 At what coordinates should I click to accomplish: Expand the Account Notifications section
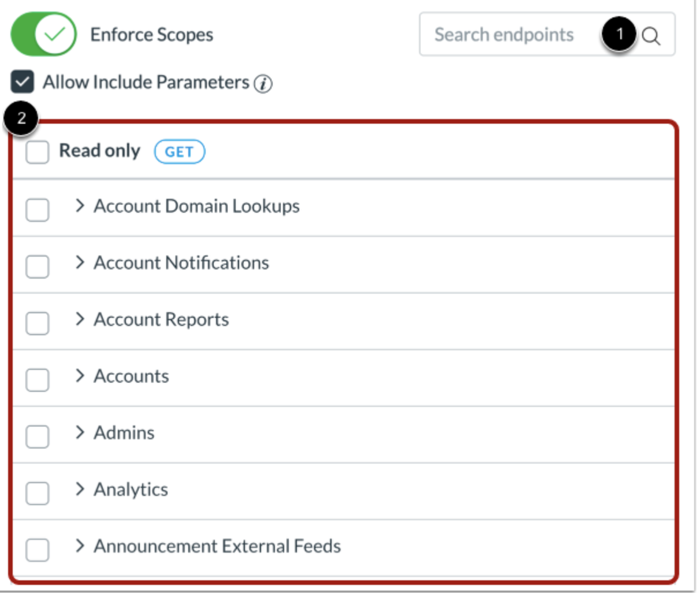[x=79, y=262]
